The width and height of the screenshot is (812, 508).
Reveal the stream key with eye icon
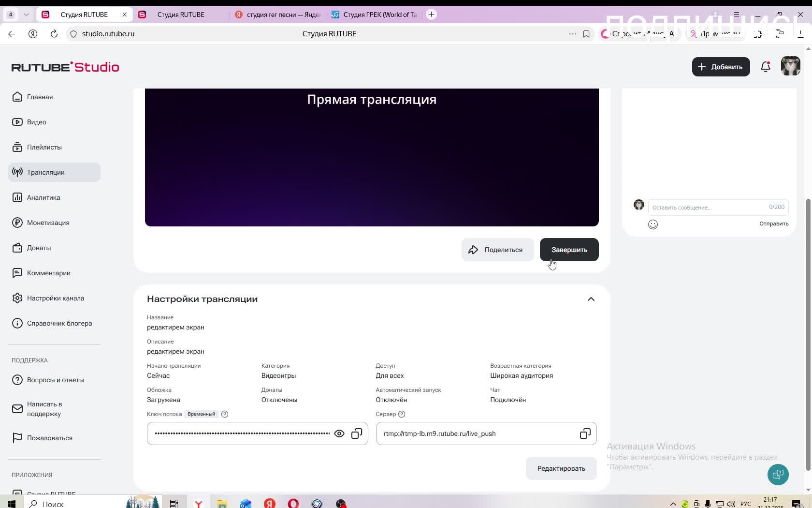tap(339, 433)
